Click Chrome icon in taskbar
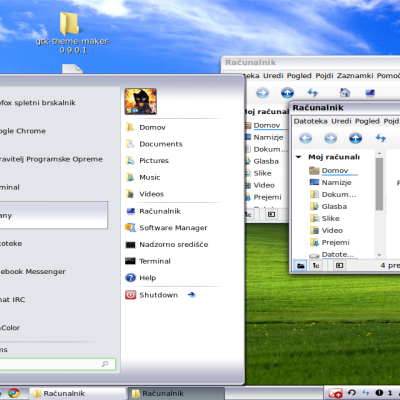Screen dimensions: 400x400 click(14, 393)
